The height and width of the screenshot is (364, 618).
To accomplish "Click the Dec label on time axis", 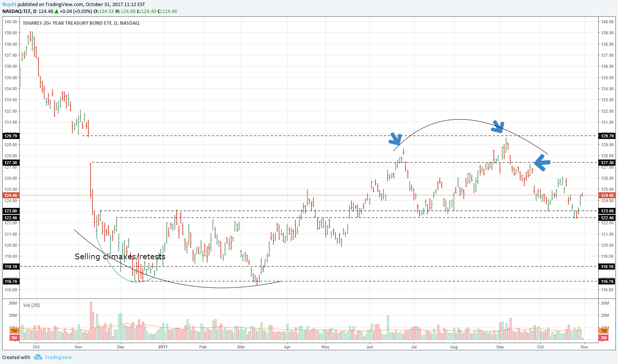I will coord(121,347).
